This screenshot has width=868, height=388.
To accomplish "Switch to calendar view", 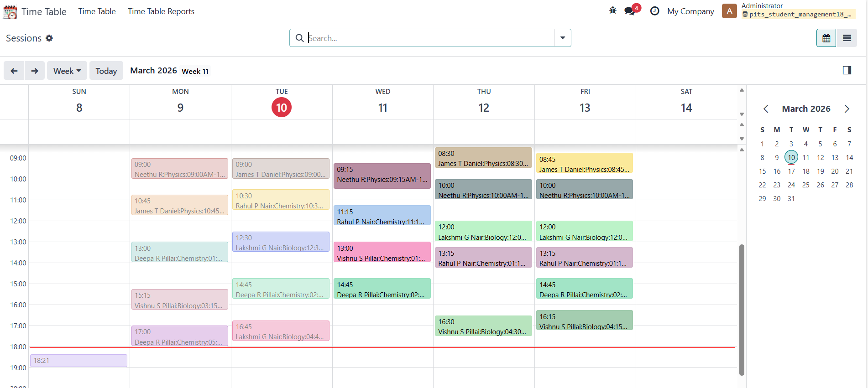I will tap(826, 38).
